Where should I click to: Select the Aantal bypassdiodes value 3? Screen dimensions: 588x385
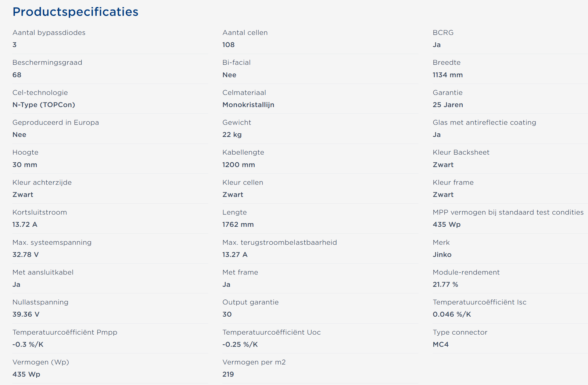(15, 45)
